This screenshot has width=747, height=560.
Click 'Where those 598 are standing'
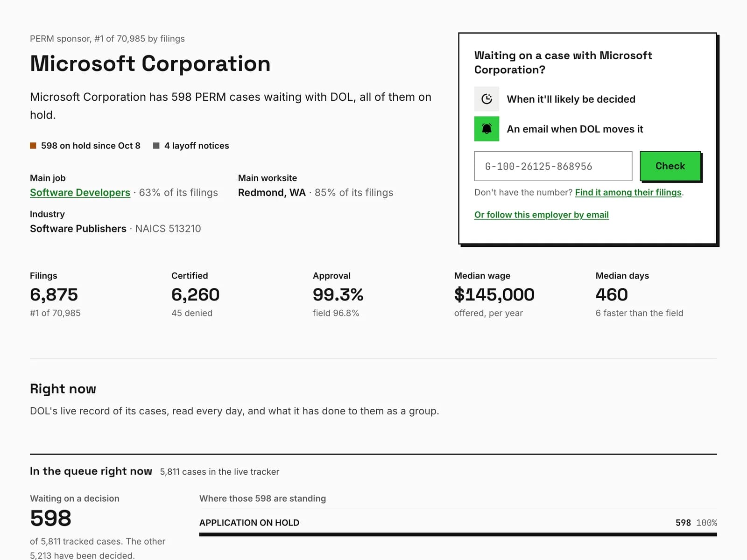coord(262,498)
